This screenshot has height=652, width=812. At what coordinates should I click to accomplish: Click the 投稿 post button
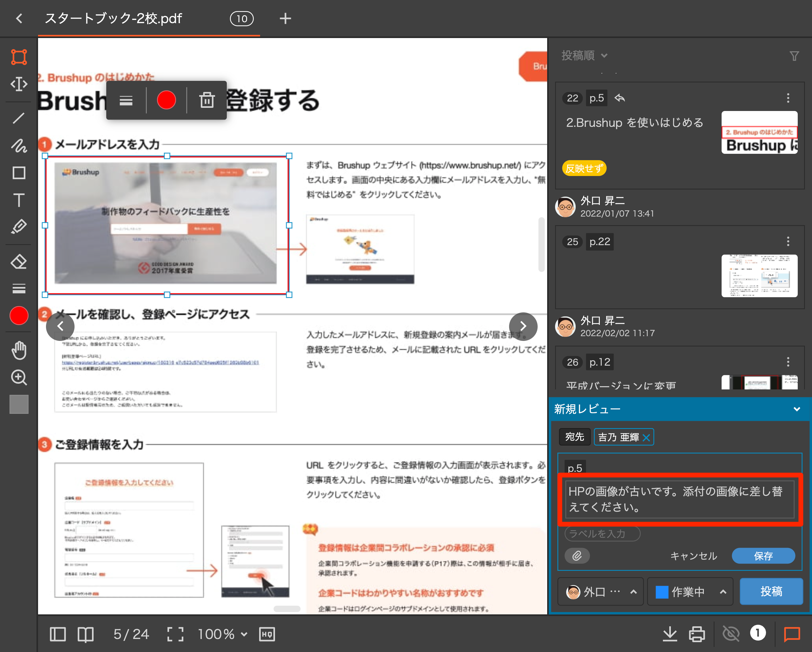click(x=771, y=591)
